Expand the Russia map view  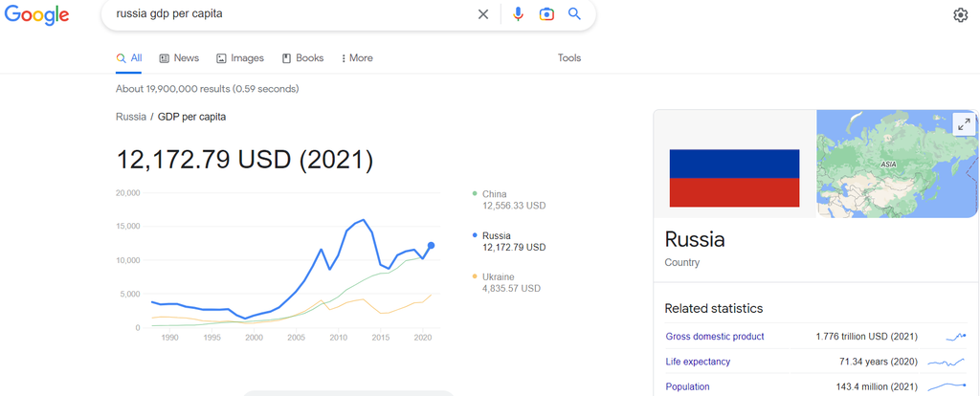(x=963, y=124)
